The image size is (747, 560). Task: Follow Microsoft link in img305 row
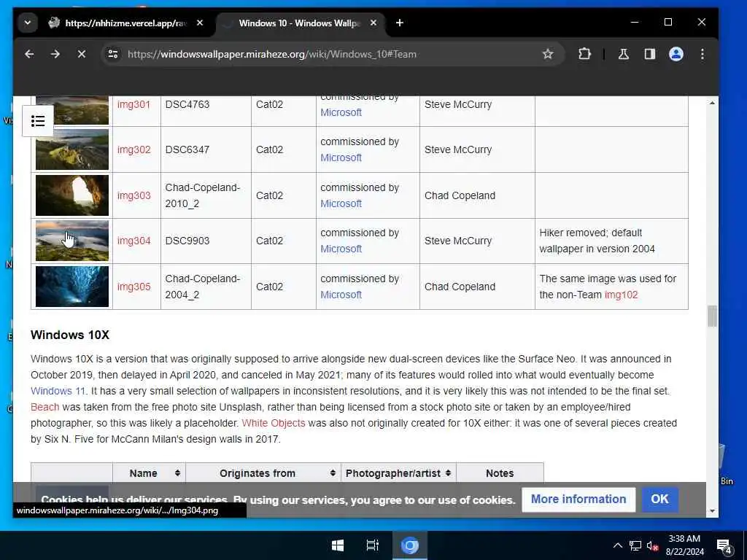pyautogui.click(x=341, y=295)
